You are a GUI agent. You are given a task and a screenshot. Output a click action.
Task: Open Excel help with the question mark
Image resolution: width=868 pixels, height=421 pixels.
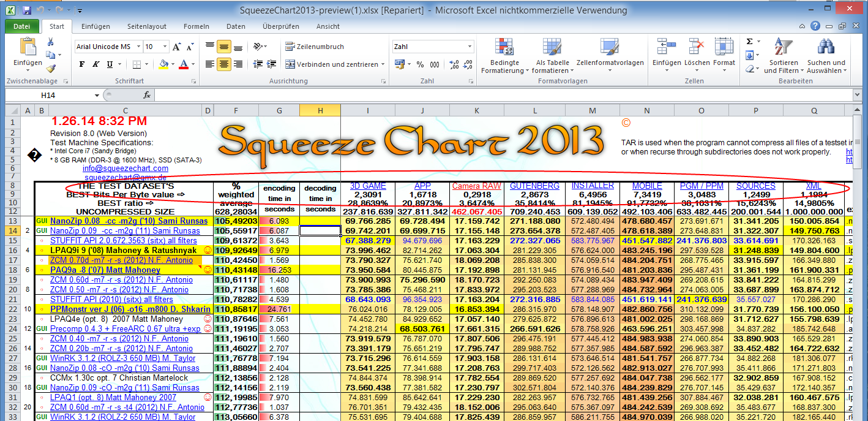pos(815,26)
